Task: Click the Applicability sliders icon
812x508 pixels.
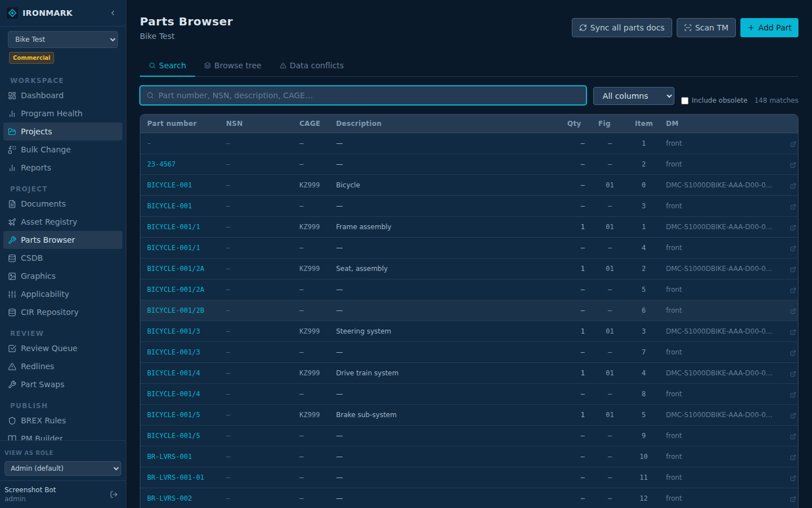Action: (x=12, y=295)
